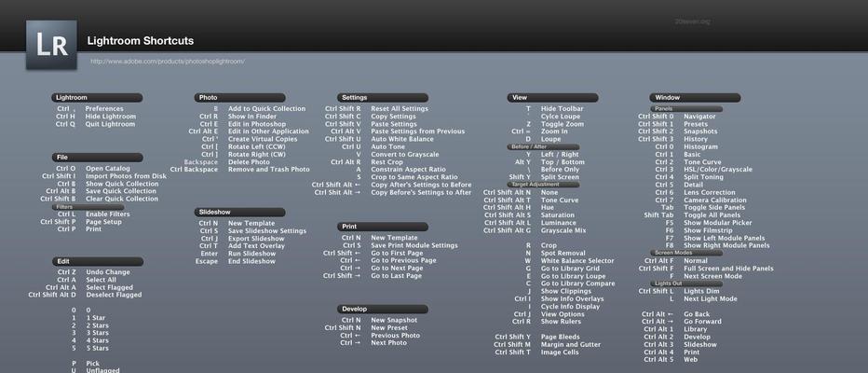Select "Add to Quick Collection"
The width and height of the screenshot is (868, 373).
(266, 109)
